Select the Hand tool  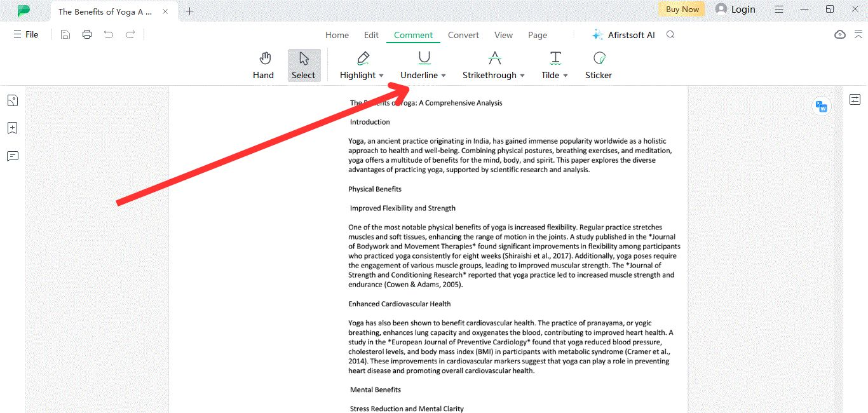[263, 65]
